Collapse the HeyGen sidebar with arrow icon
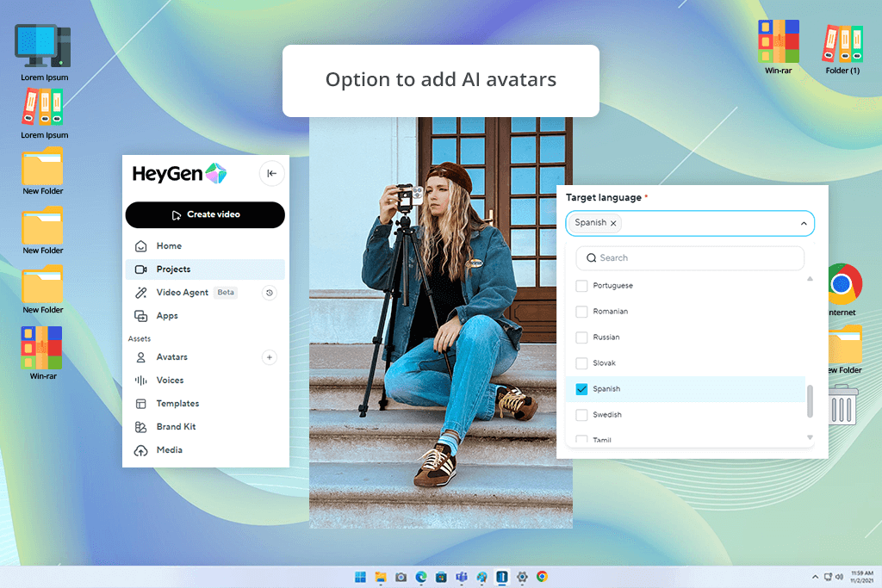Screen dimensions: 882x588 pos(271,173)
